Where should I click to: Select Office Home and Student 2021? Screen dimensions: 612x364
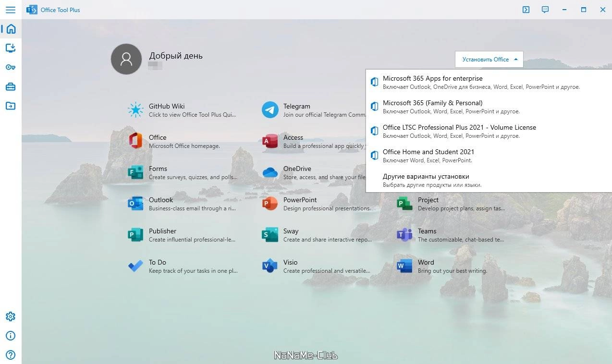[489, 156]
